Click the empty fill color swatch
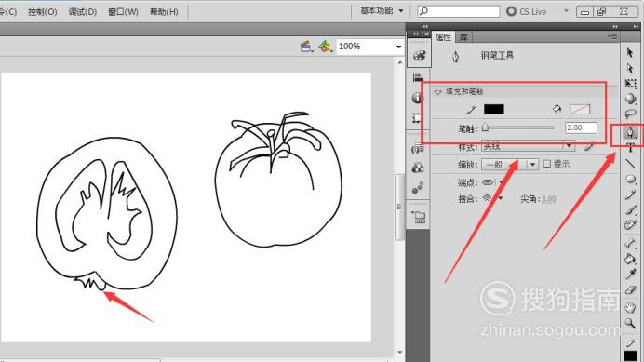This screenshot has height=362, width=644. [580, 109]
